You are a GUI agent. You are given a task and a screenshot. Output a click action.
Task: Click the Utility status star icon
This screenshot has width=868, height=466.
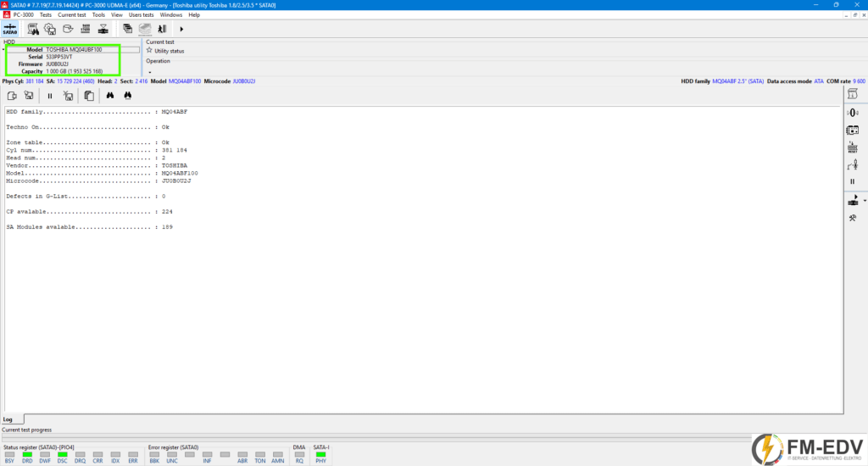[149, 50]
